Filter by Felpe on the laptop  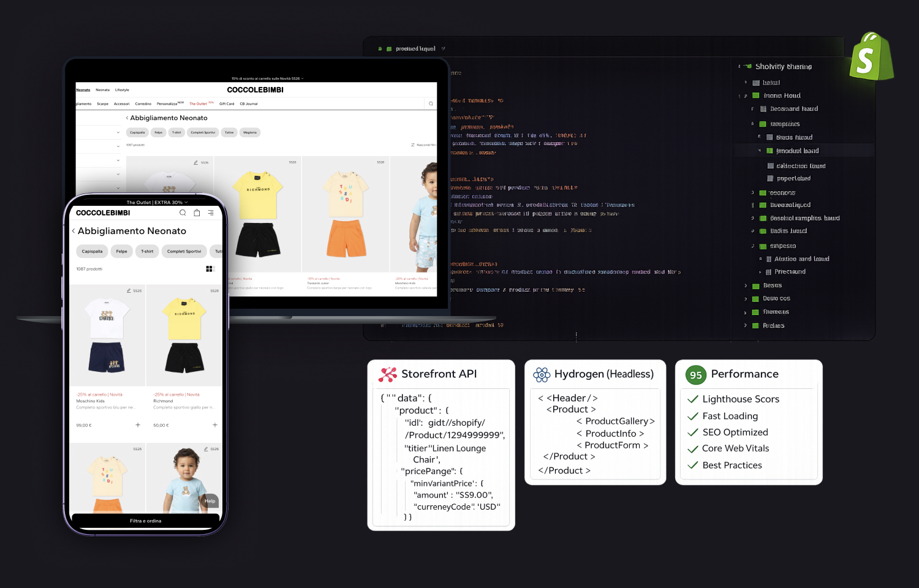pyautogui.click(x=159, y=132)
